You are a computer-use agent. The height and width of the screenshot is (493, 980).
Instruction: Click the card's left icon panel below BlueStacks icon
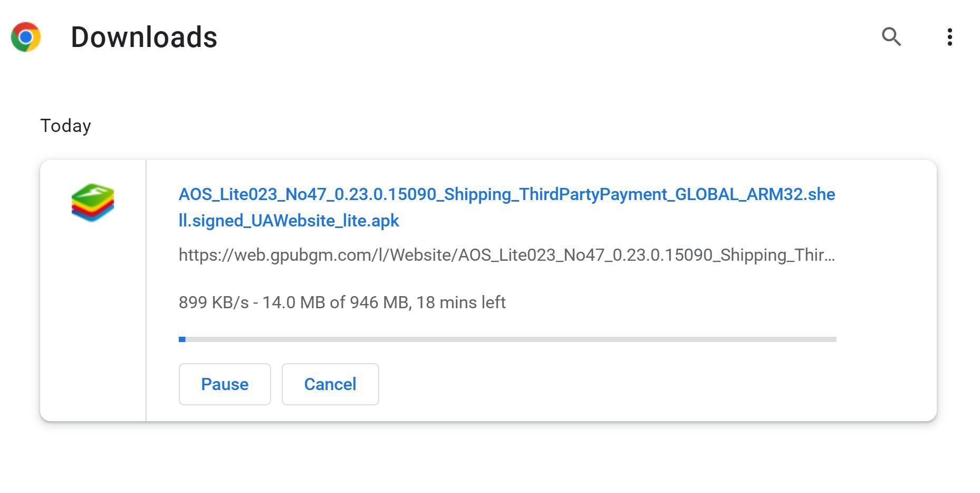(x=93, y=327)
